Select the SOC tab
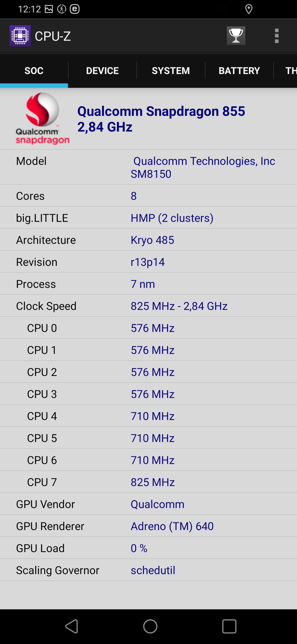The width and height of the screenshot is (297, 644). [x=34, y=71]
